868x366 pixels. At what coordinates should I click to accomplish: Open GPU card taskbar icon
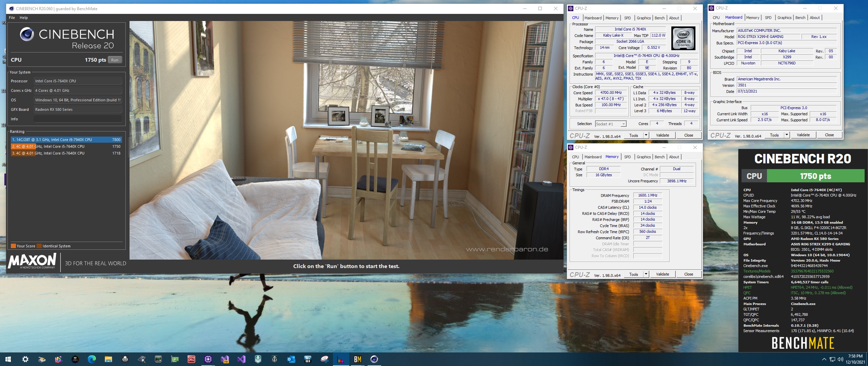(x=175, y=359)
